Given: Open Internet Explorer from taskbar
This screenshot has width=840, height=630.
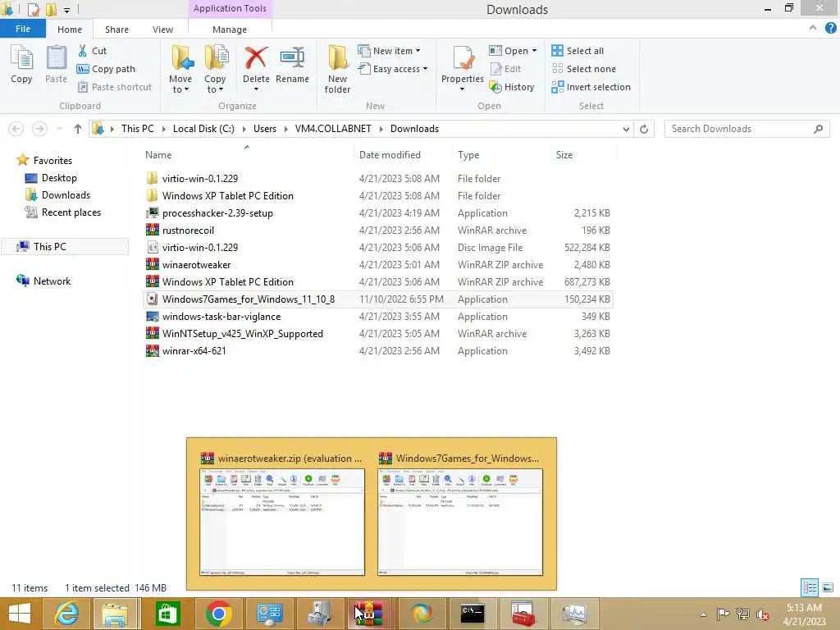Looking at the screenshot, I should click(66, 614).
